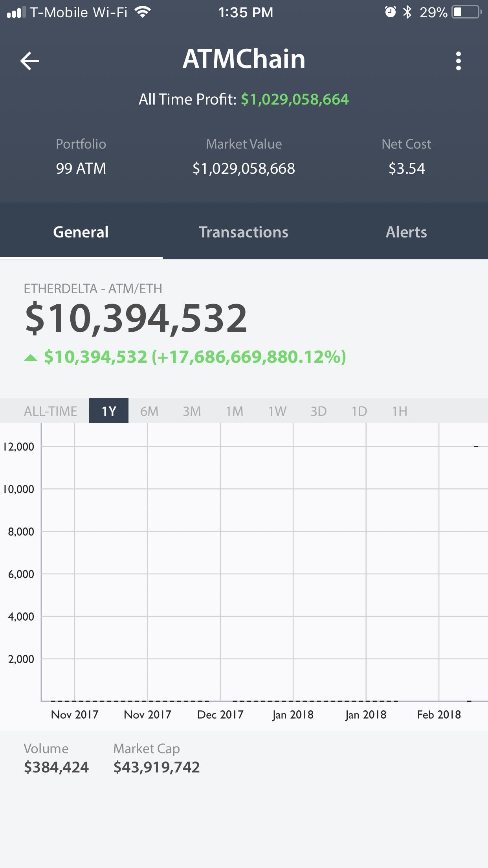Tap the All Time Profit $1,029,058,664 value
This screenshot has width=488, height=868.
pyautogui.click(x=295, y=99)
